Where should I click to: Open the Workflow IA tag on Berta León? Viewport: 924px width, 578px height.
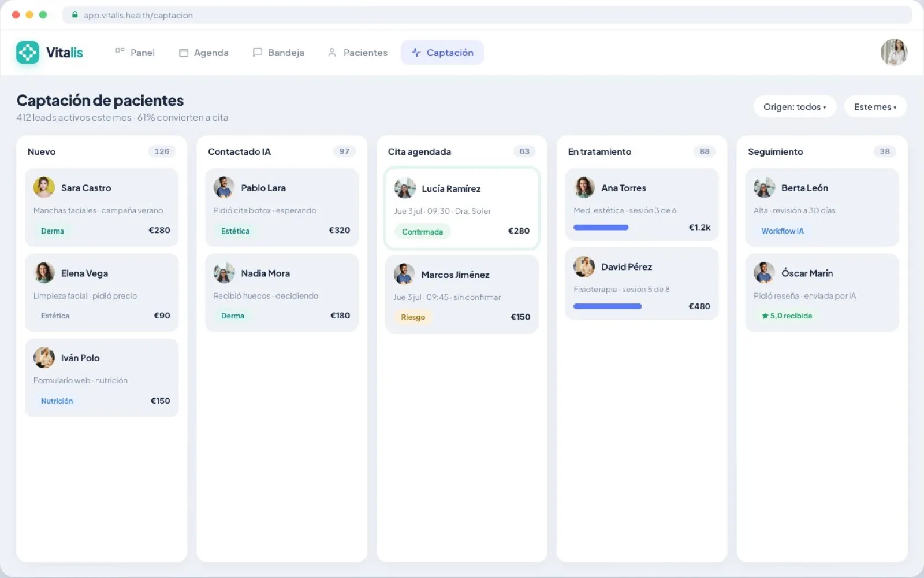782,231
